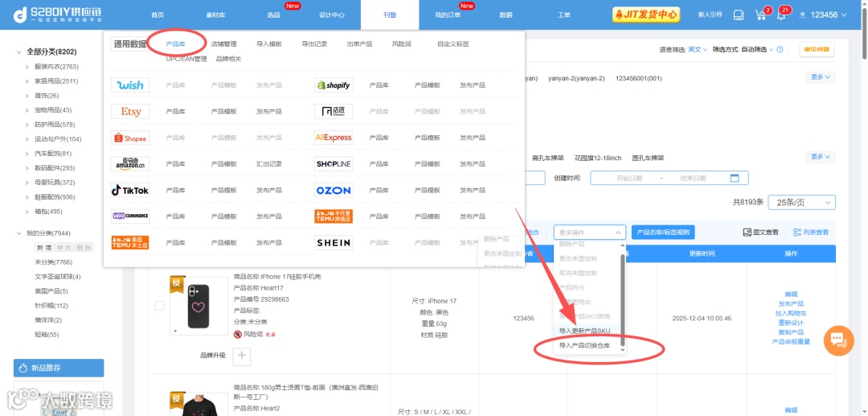Open the shopping cart icon

760,15
